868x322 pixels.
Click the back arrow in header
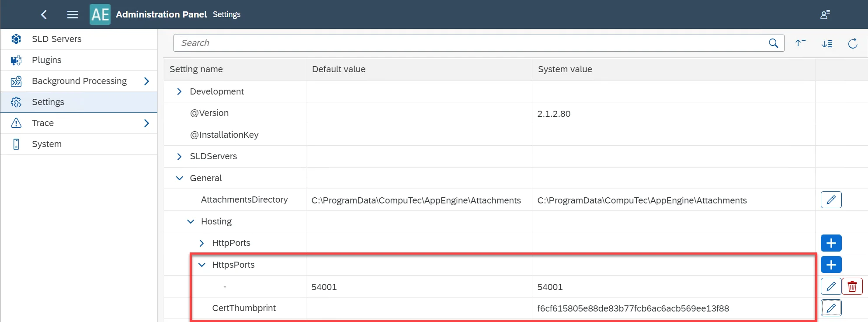tap(44, 14)
